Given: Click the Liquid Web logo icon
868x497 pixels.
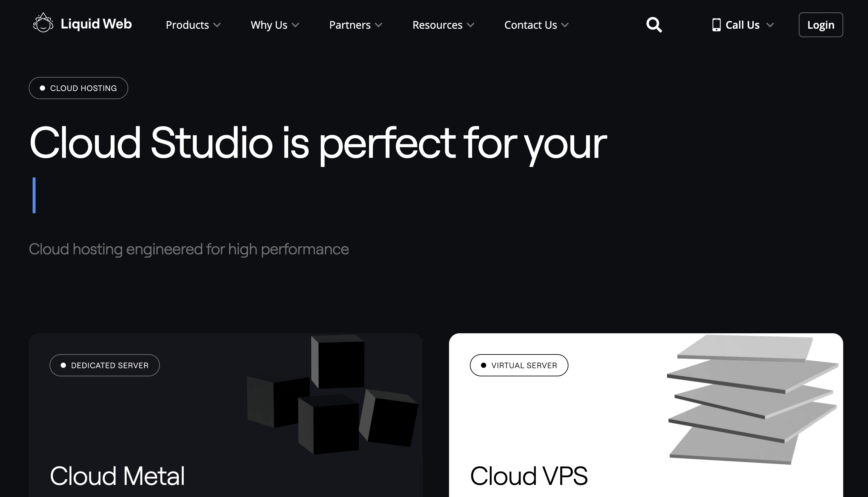Looking at the screenshot, I should coord(42,24).
